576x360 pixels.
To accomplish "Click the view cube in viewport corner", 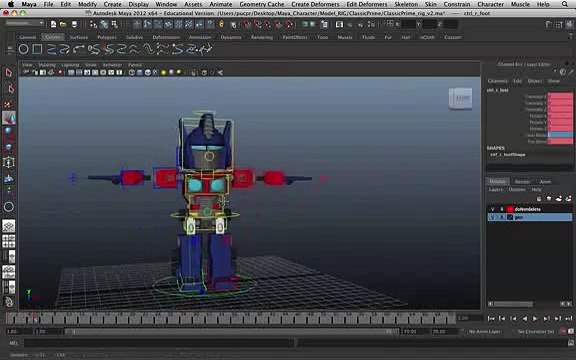I will click(x=461, y=98).
